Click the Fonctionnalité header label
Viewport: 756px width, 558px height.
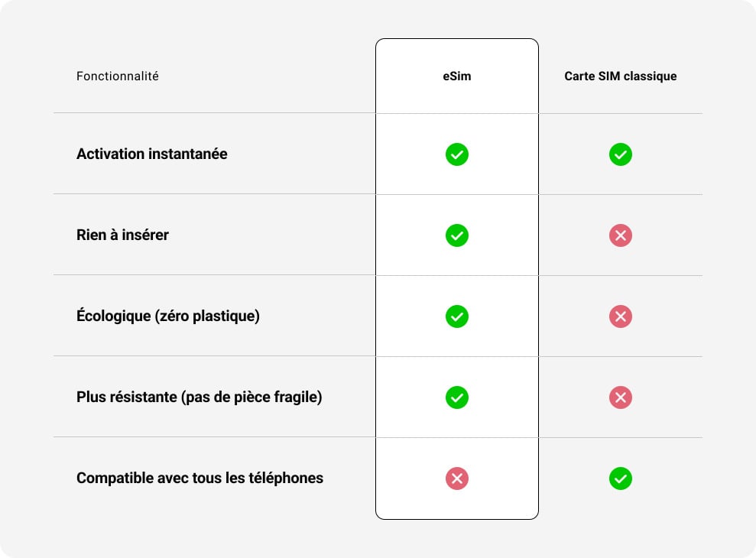point(118,76)
